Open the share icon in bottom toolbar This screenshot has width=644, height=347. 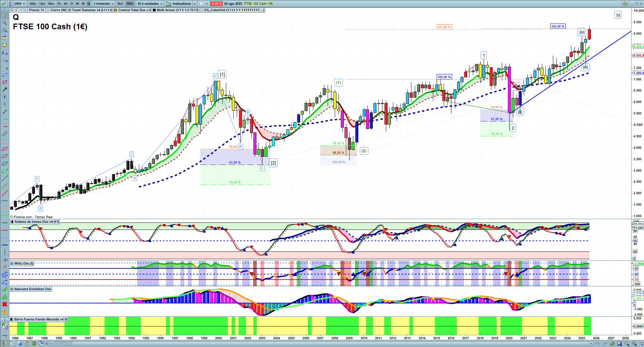click(13, 344)
